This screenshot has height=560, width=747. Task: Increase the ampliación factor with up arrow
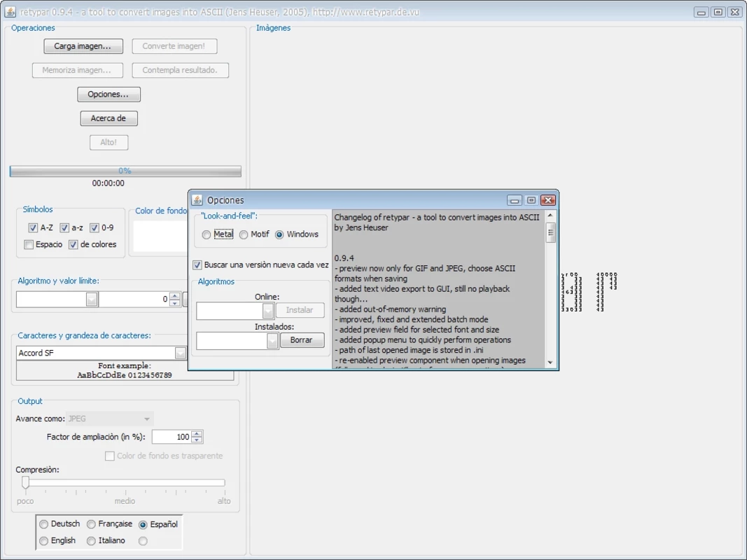point(197,433)
